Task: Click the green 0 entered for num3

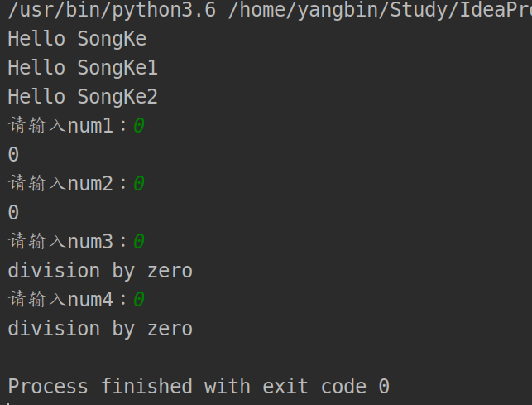Action: coord(139,241)
